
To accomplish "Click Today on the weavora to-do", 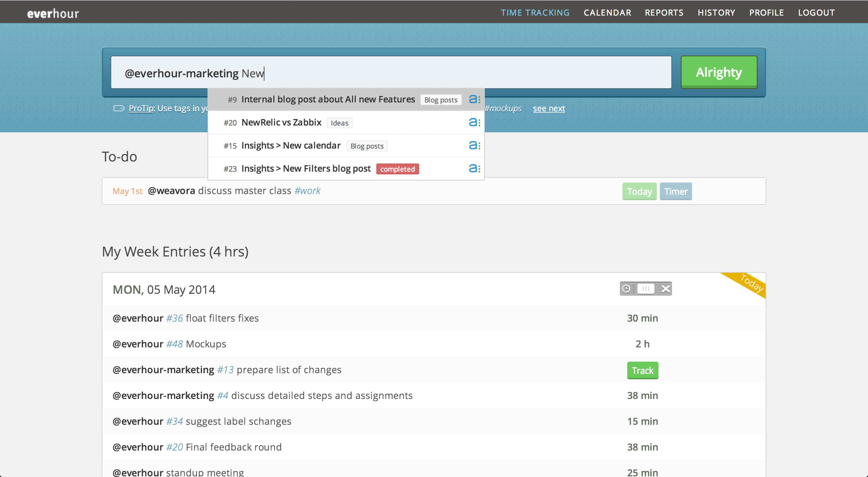I will [x=639, y=191].
